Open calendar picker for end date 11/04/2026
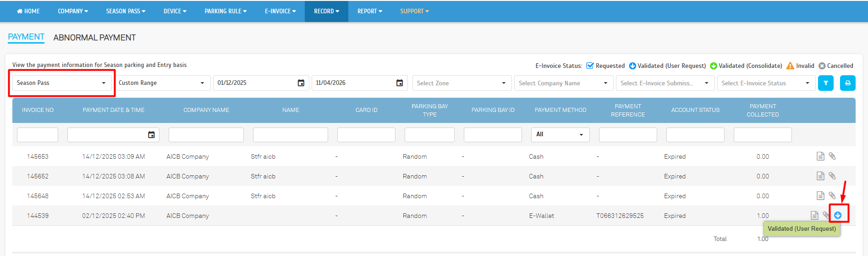The image size is (868, 256). coord(400,83)
